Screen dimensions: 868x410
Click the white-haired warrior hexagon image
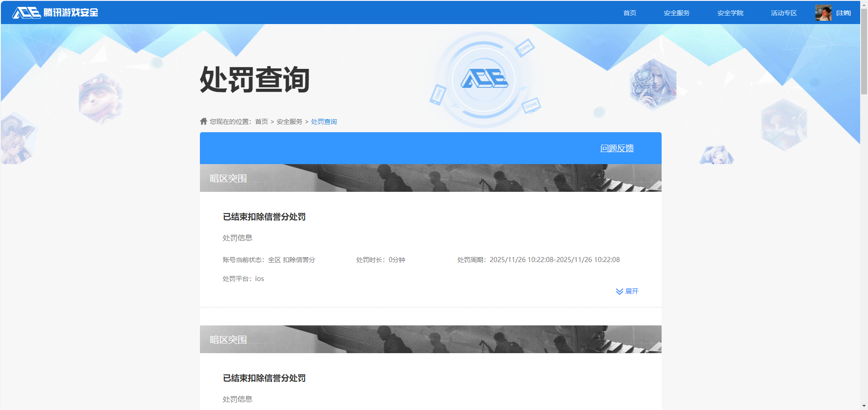[x=653, y=85]
